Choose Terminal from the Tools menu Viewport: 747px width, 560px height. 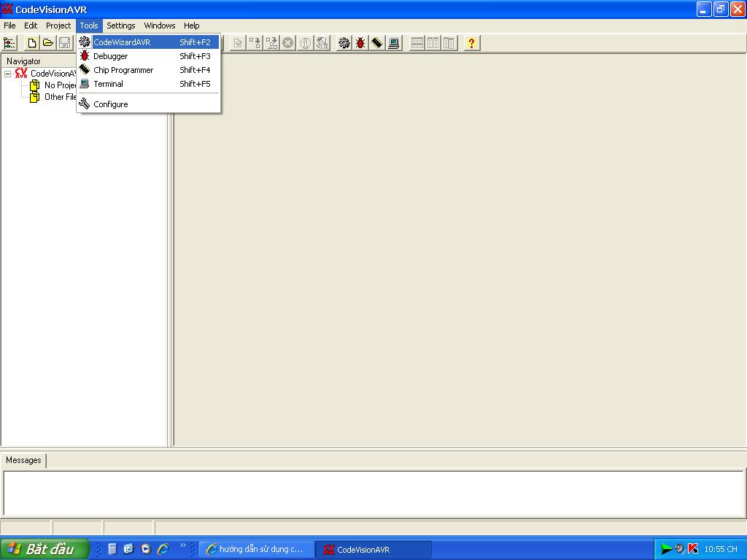point(148,83)
